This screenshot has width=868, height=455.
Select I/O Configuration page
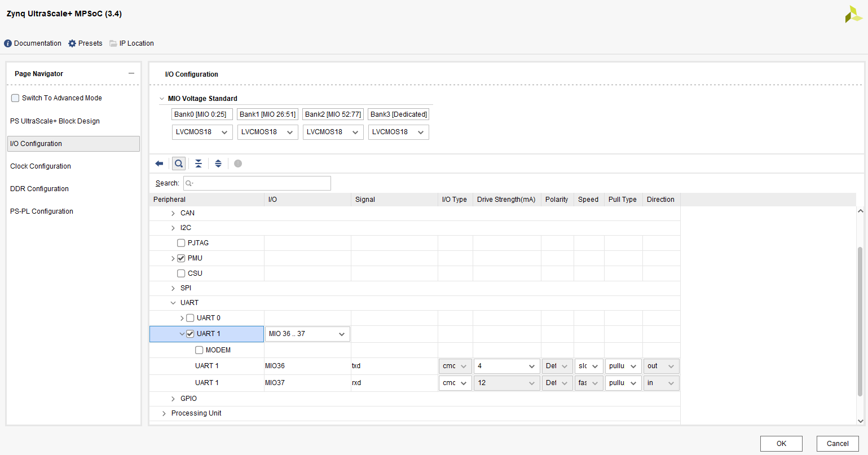(73, 144)
